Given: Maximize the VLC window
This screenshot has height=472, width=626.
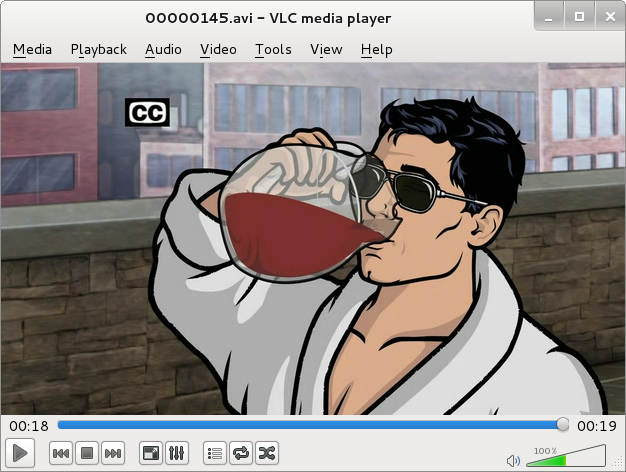Looking at the screenshot, I should [x=579, y=16].
